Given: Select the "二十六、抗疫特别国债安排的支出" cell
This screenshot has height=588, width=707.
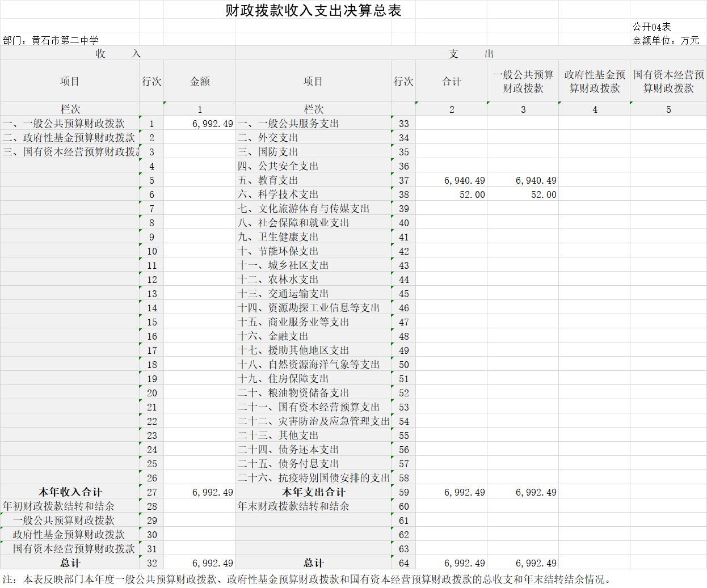Looking at the screenshot, I should [313, 478].
